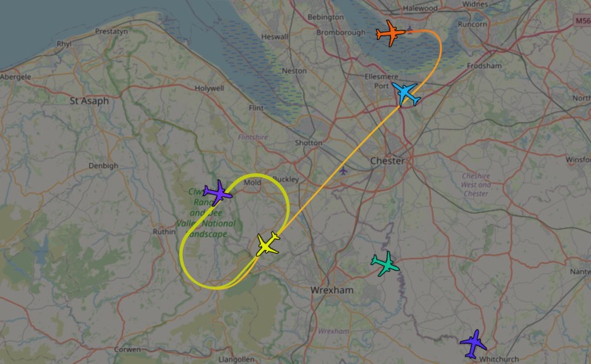The height and width of the screenshot is (364, 591).
Task: Click the Cheshire West and Chester label
Action: (x=475, y=185)
